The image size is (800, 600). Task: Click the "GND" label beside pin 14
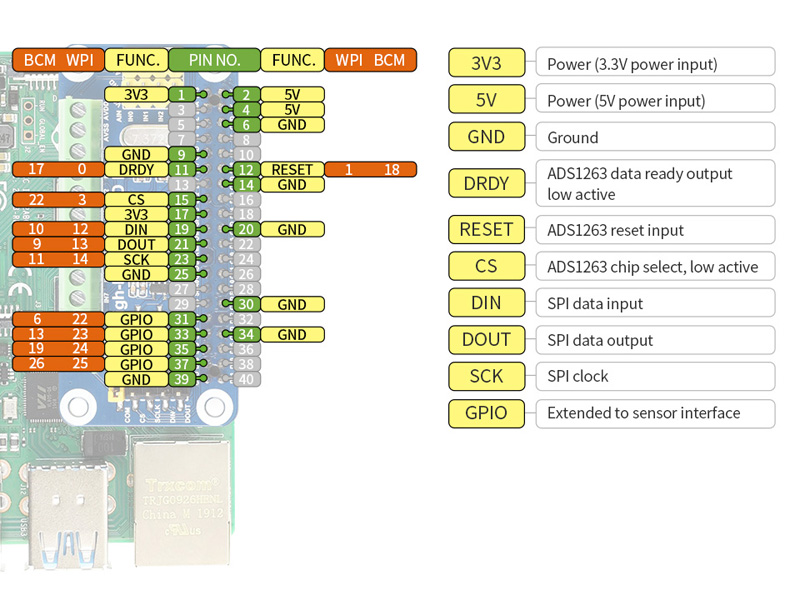292,185
